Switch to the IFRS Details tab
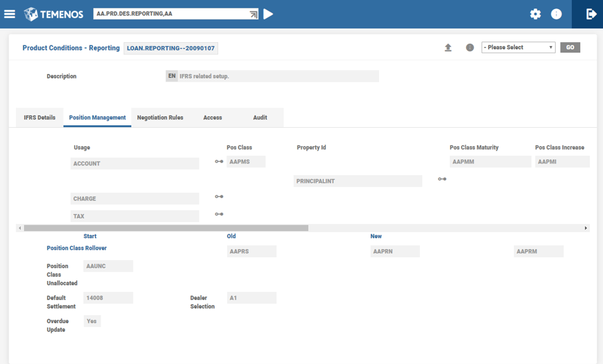 (x=40, y=117)
